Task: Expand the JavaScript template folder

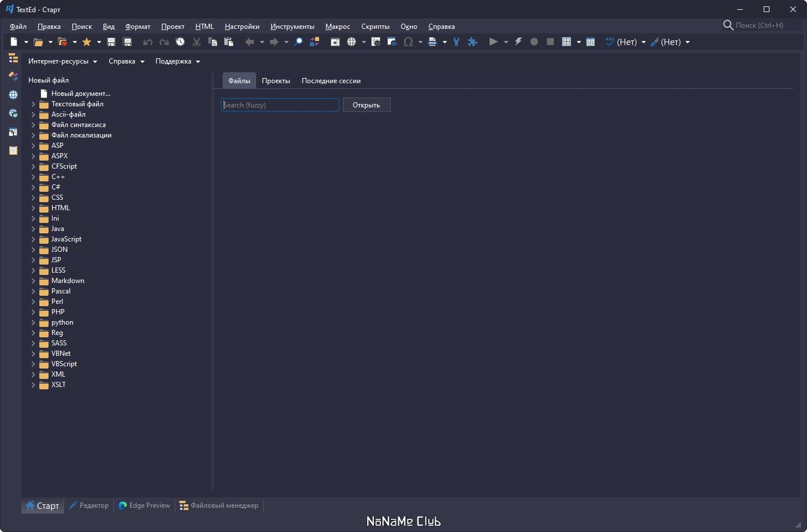Action: click(34, 239)
